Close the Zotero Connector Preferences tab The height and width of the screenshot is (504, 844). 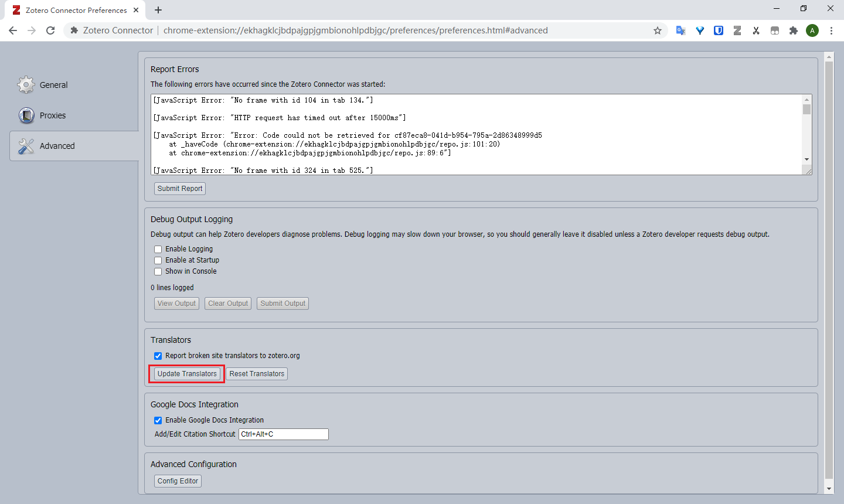coord(136,10)
